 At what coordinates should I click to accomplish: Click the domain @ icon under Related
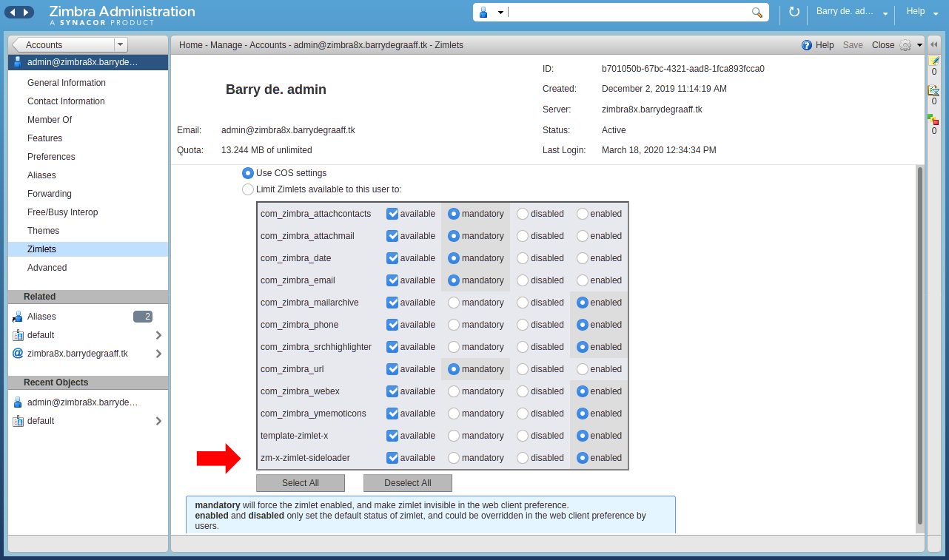tap(18, 354)
